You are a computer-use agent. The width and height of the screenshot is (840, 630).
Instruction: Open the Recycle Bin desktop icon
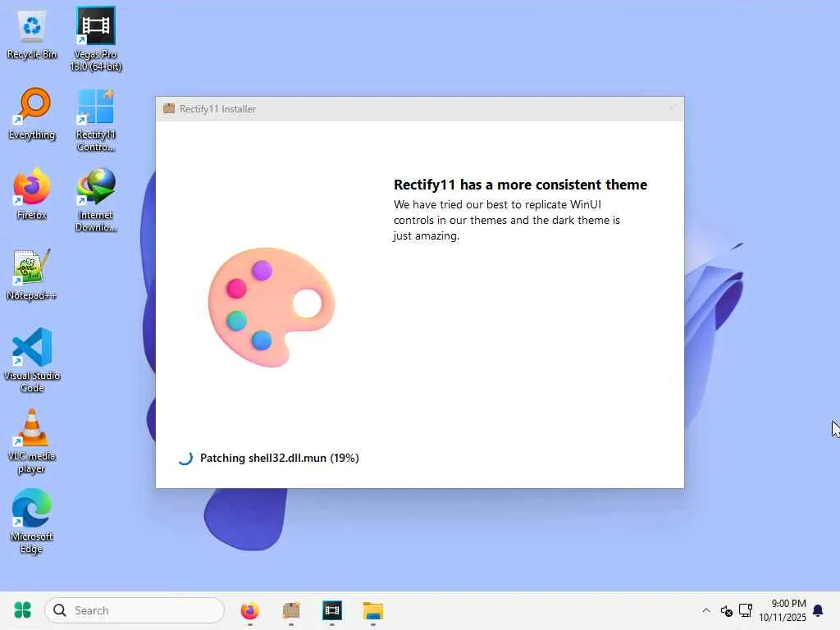[x=32, y=34]
